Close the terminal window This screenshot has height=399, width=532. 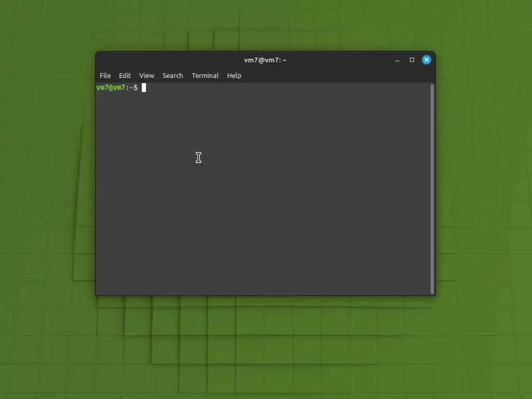click(x=427, y=60)
